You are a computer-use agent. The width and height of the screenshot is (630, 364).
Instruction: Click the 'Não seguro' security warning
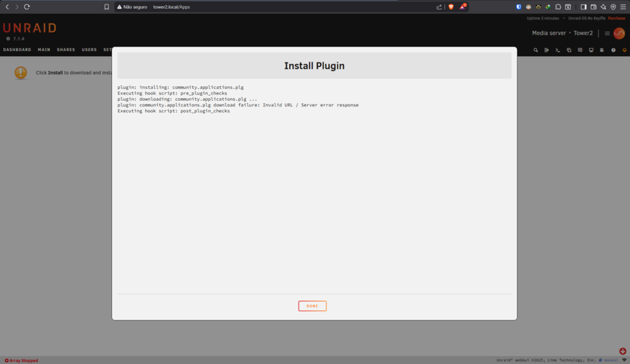132,7
